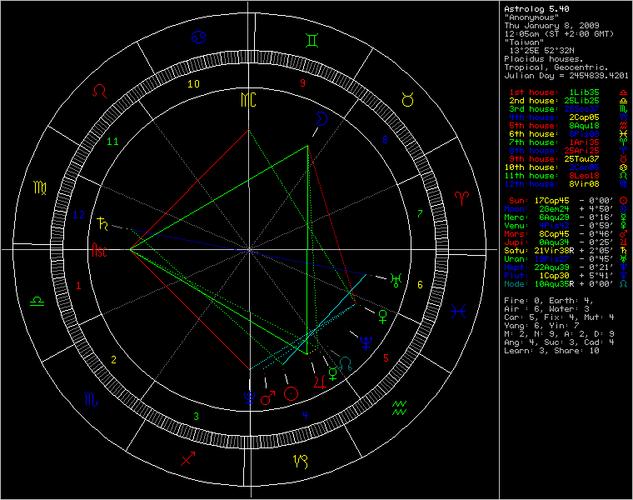Click house number 11 in the wheel
The image size is (633, 500).
click(113, 141)
